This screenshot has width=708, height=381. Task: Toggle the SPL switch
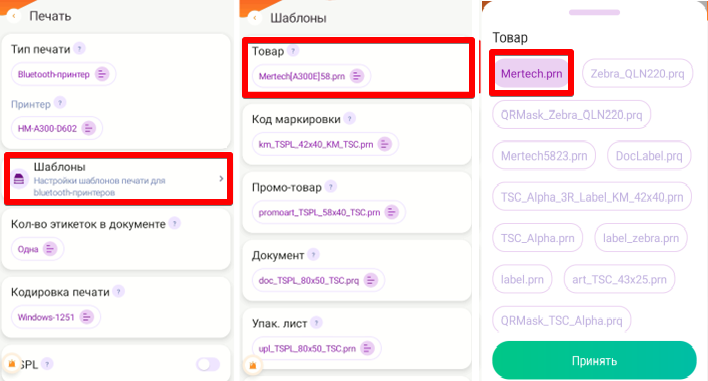[x=208, y=364]
